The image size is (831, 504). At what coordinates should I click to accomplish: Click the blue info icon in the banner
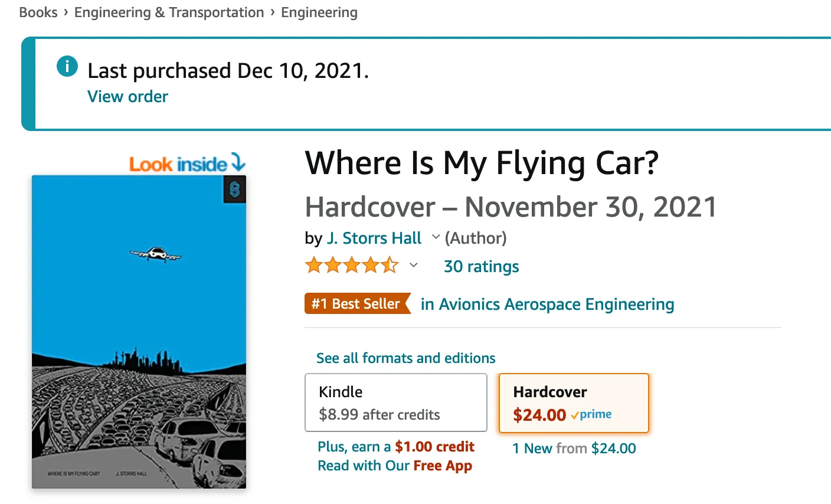pyautogui.click(x=67, y=67)
